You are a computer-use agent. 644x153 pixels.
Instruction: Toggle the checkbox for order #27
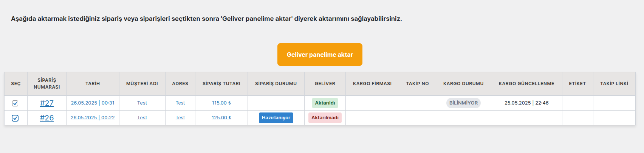[15, 103]
